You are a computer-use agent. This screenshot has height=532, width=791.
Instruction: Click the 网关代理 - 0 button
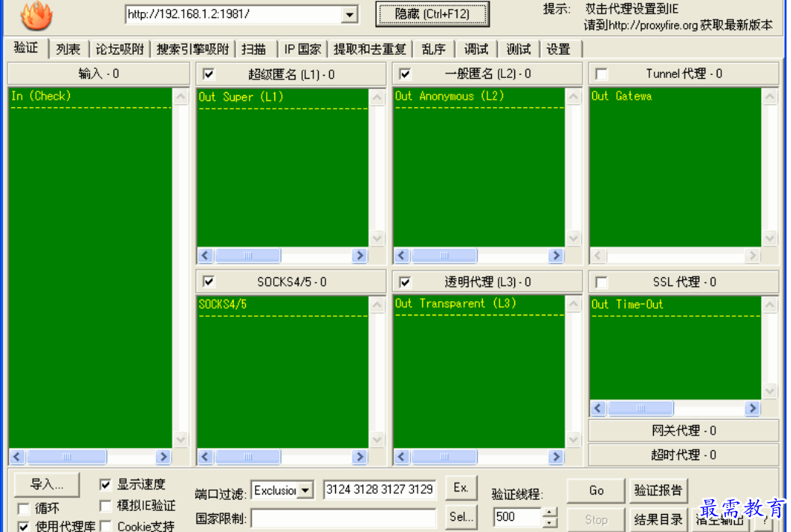coord(684,431)
